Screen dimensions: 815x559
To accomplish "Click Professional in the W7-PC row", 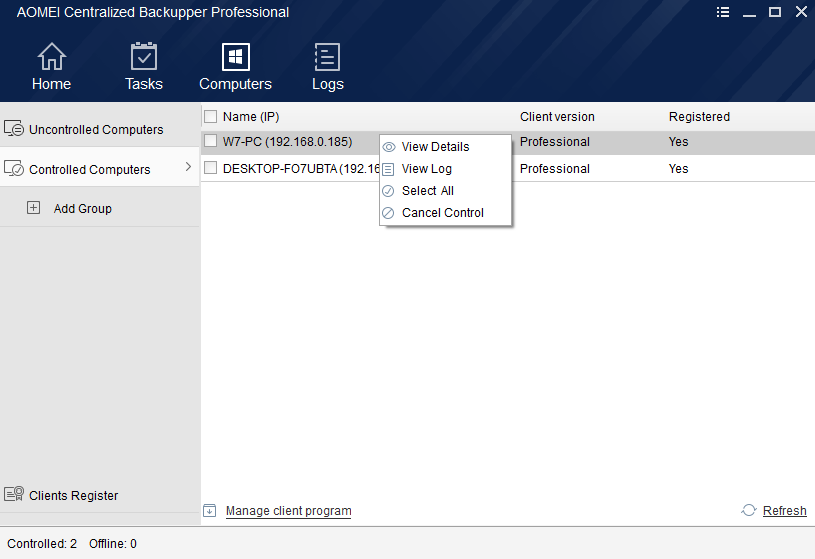I will click(x=555, y=141).
